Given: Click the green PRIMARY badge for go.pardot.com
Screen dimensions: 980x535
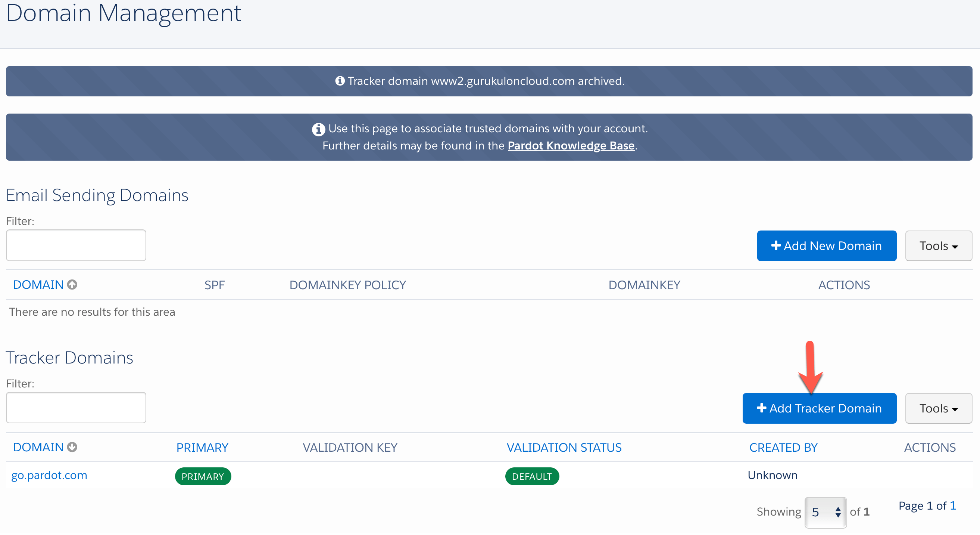Looking at the screenshot, I should [203, 476].
